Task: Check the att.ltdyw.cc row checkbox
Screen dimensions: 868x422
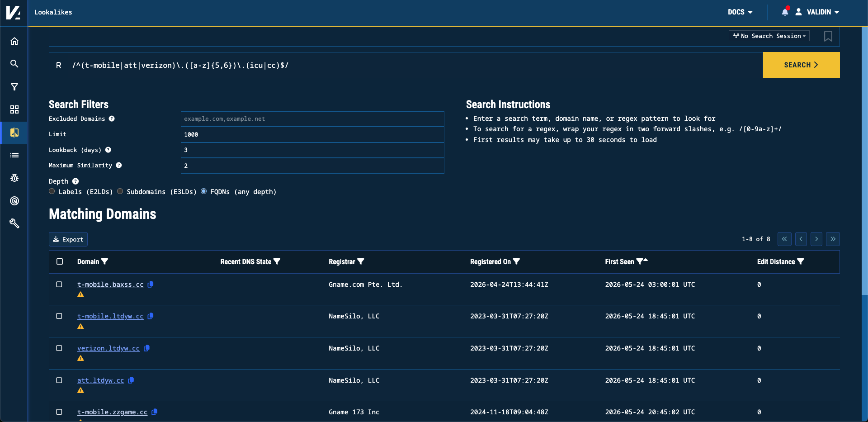Action: [59, 380]
